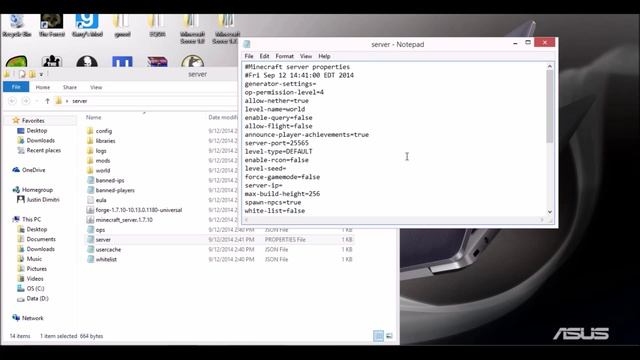Viewport: 640px width, 360px height.
Task: Open the Recycle Bin desktop icon
Action: coord(17,25)
